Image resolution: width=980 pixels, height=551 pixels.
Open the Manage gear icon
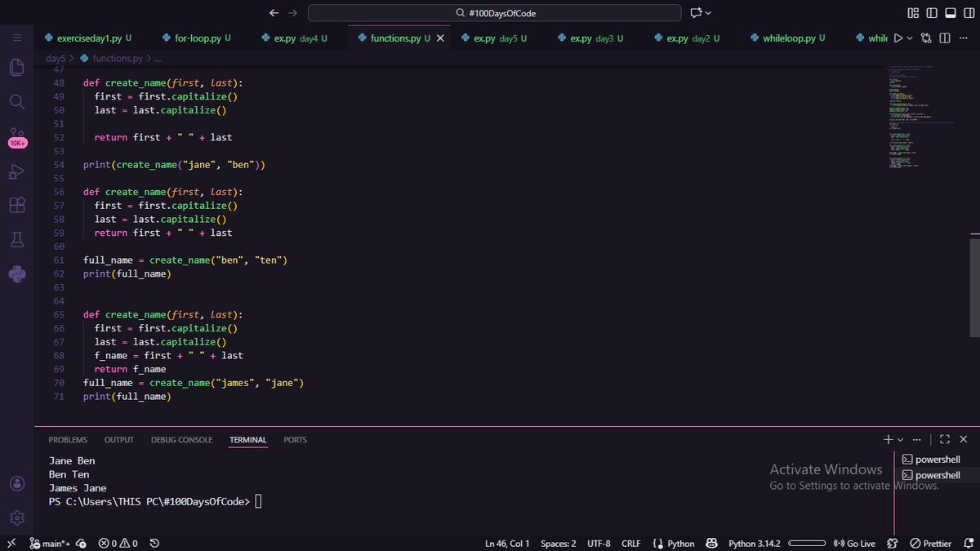click(x=16, y=518)
